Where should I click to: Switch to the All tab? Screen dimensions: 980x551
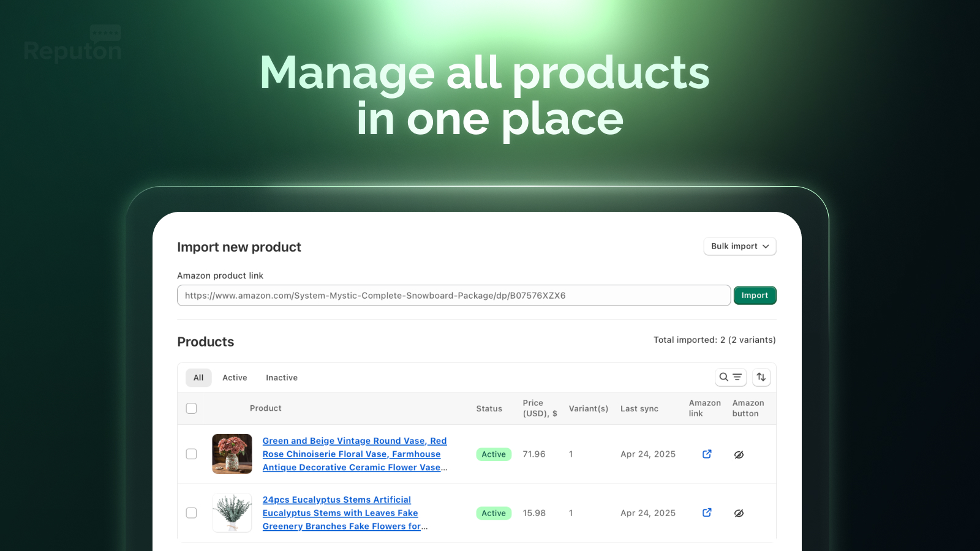tap(198, 378)
